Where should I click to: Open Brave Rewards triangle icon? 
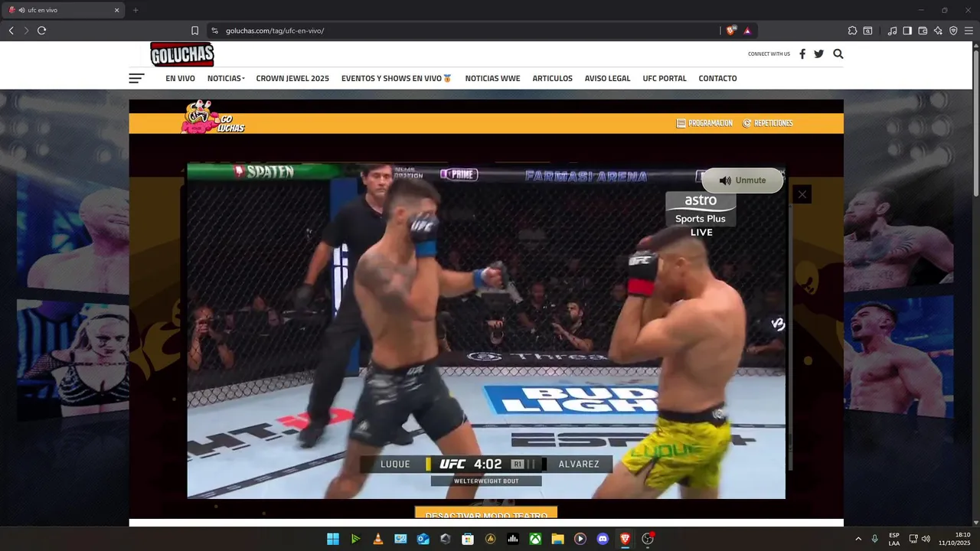747,31
